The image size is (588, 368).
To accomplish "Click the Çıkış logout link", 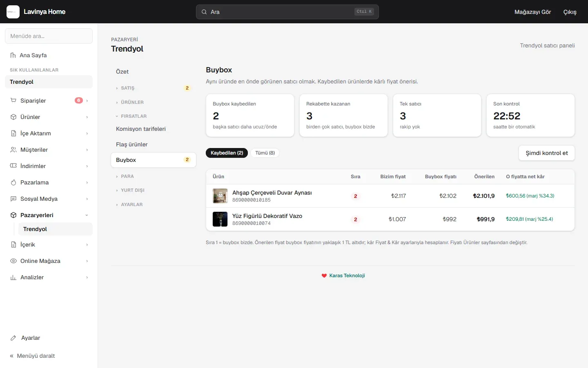I will [x=570, y=12].
